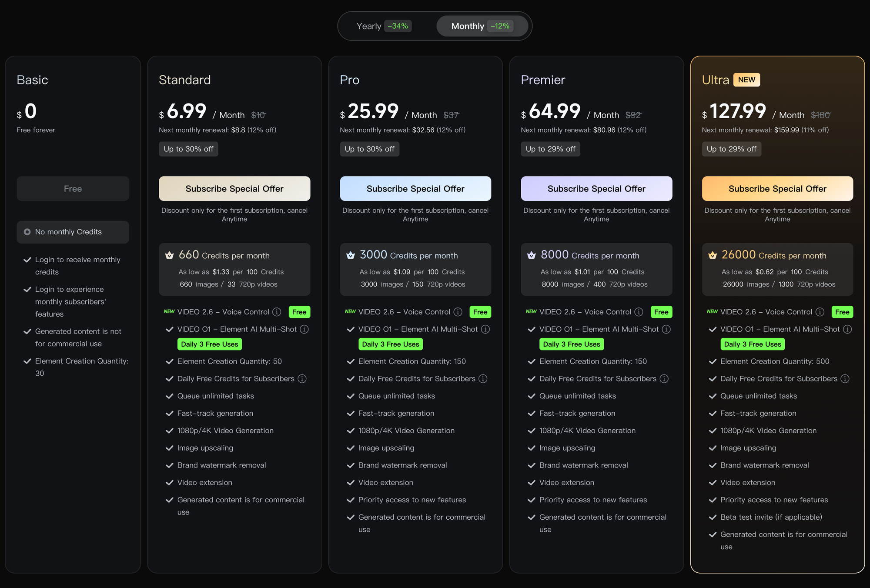Click the Pro Daily 3 Free Uses badge

(391, 344)
